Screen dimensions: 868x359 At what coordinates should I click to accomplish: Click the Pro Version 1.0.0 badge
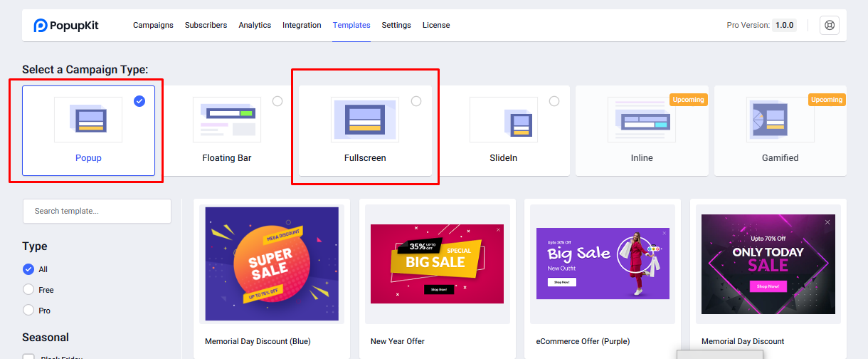pos(784,25)
